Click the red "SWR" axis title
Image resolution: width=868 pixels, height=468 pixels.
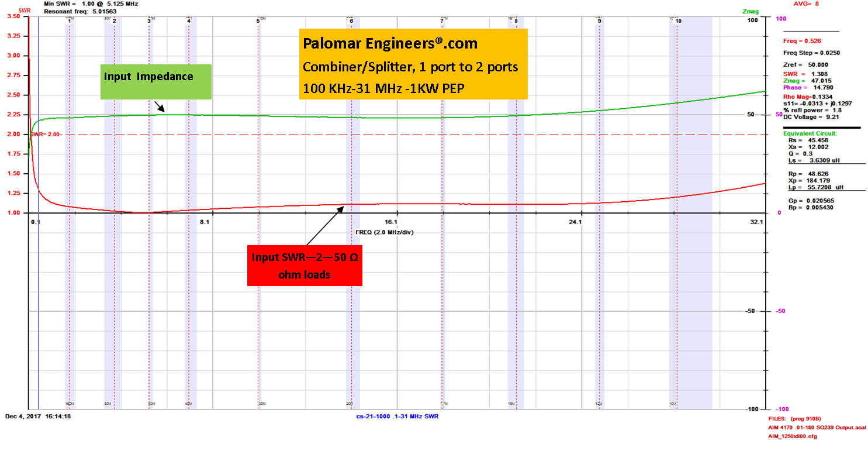(x=25, y=11)
